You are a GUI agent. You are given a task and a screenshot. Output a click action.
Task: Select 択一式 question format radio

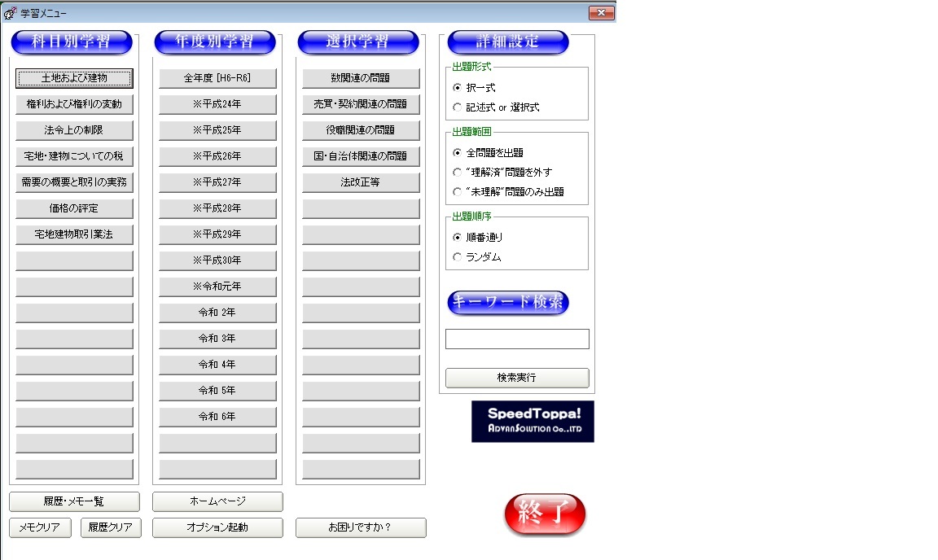(457, 88)
